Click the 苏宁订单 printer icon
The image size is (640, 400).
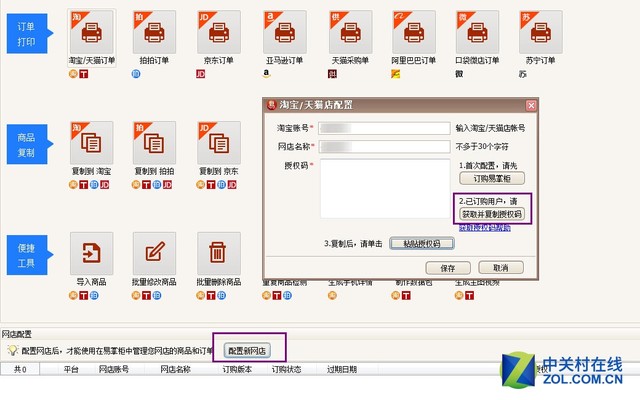[x=540, y=33]
